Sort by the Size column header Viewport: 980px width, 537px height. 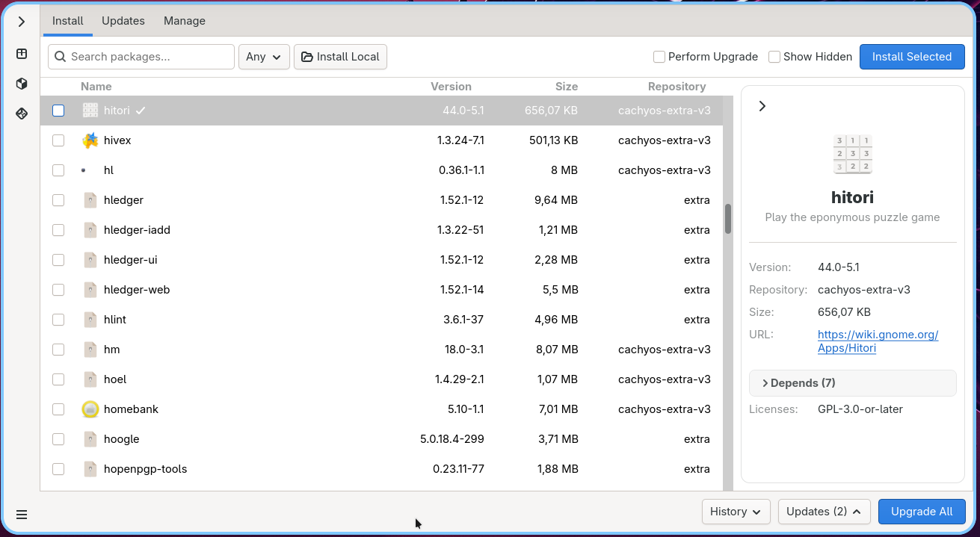pos(567,87)
